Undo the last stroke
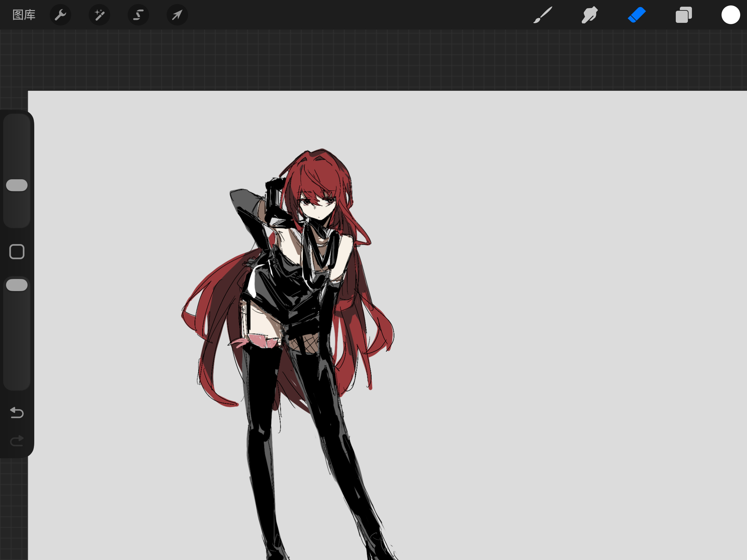 [17, 413]
